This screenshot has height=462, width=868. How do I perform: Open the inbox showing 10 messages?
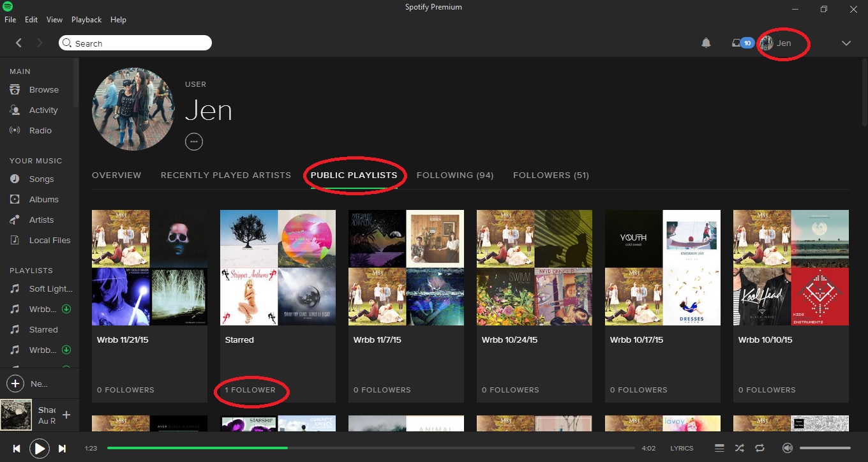coord(740,43)
